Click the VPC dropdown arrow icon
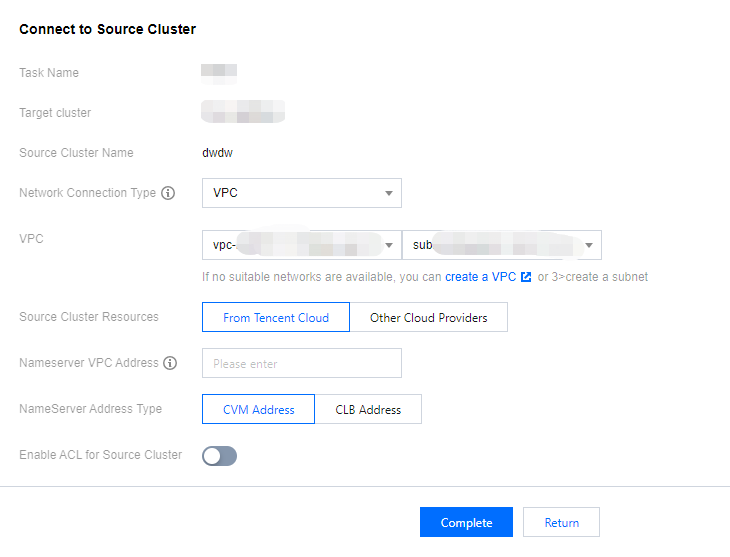Viewport: 730px width, 557px height. click(x=388, y=245)
